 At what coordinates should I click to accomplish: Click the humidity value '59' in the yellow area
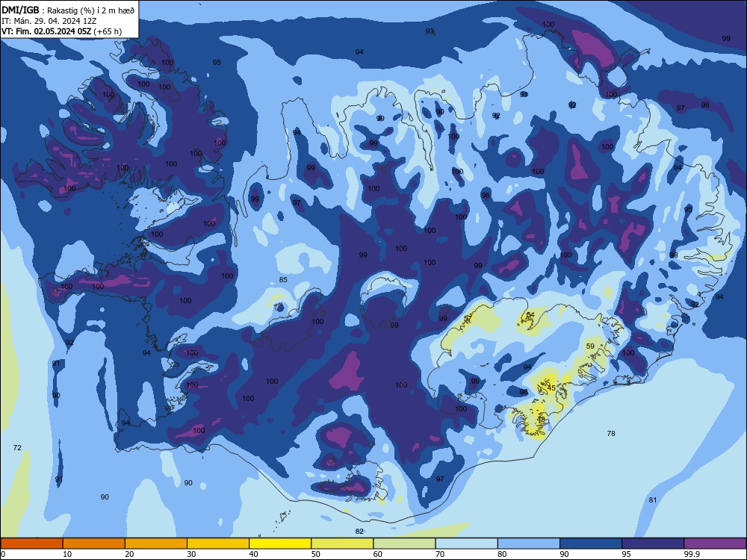coord(590,346)
